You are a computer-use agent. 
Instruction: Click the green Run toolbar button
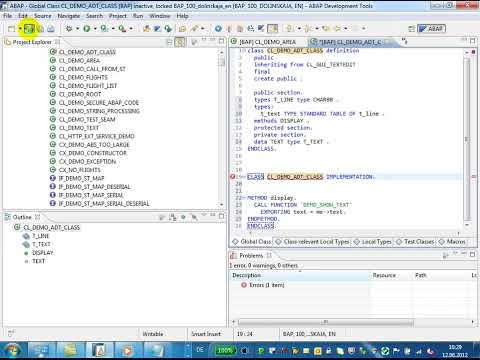point(87,29)
